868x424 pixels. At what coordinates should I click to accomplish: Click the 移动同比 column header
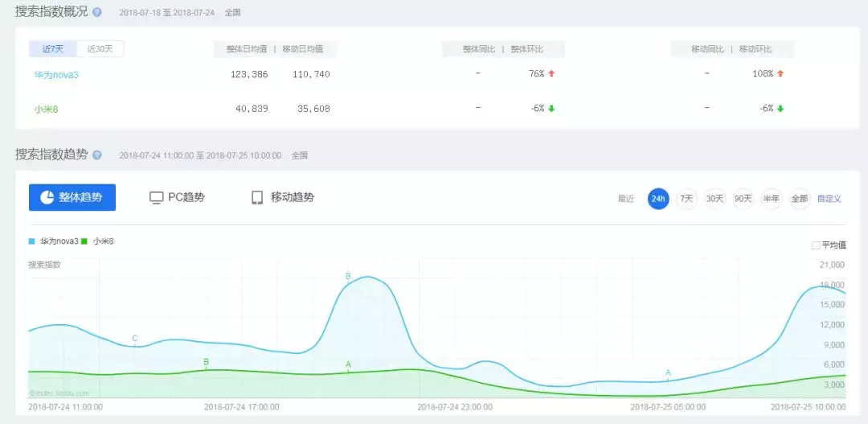(707, 49)
